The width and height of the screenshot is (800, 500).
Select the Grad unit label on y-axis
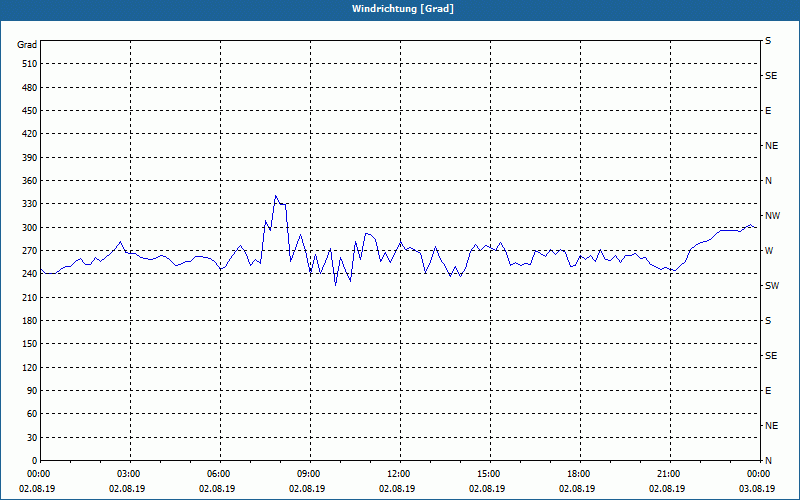[27, 45]
